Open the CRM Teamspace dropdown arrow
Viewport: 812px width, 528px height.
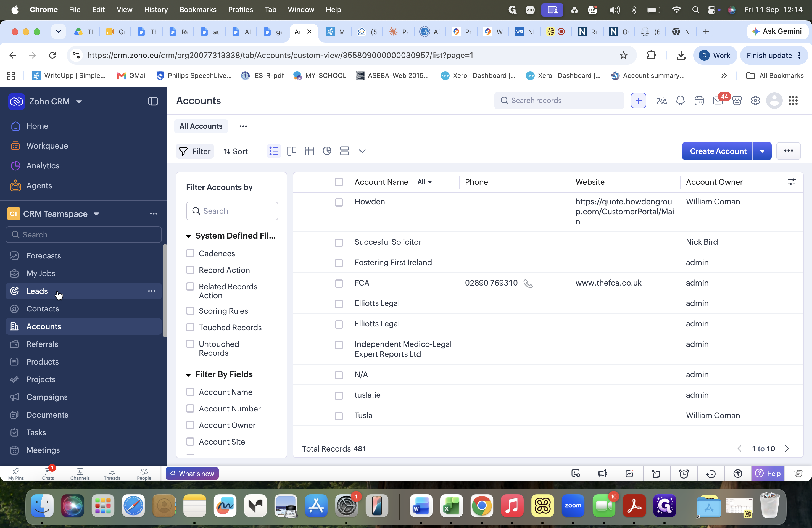pos(96,214)
